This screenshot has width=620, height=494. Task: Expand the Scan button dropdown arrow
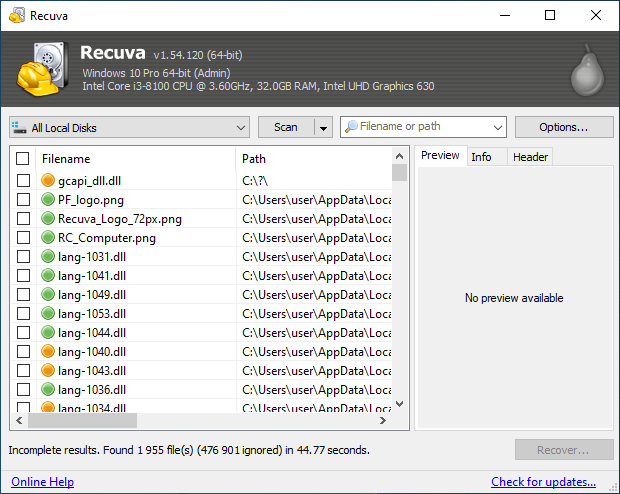[322, 128]
